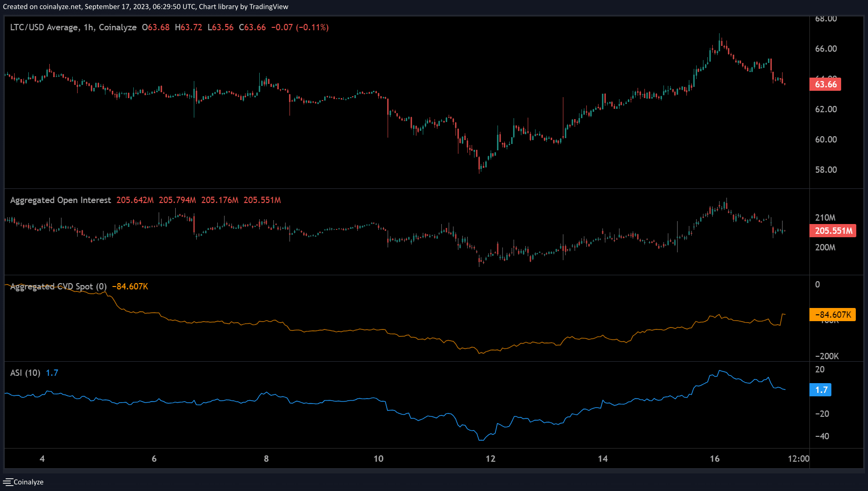
Task: Click the -20 ASI axis label
Action: tap(822, 414)
